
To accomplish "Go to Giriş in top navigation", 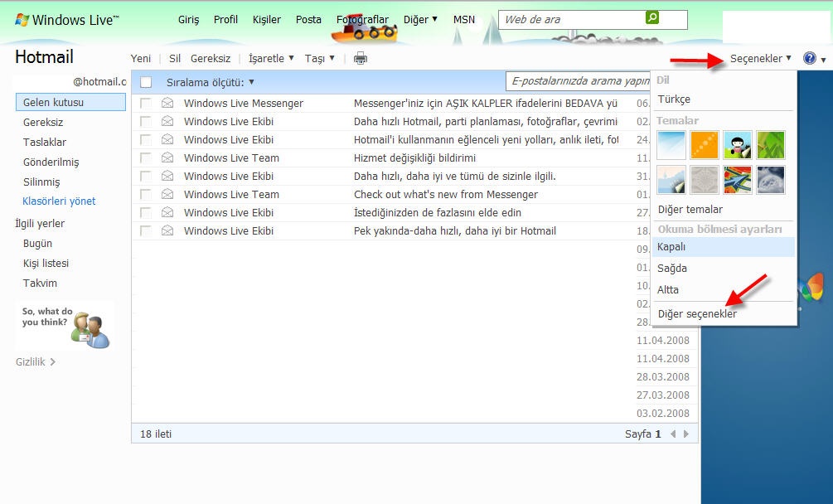I will point(189,20).
